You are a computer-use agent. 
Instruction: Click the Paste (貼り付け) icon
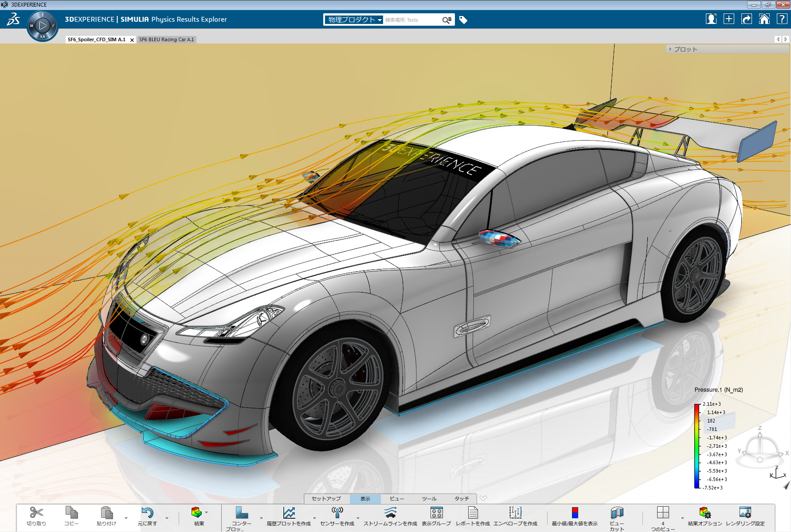(x=106, y=512)
